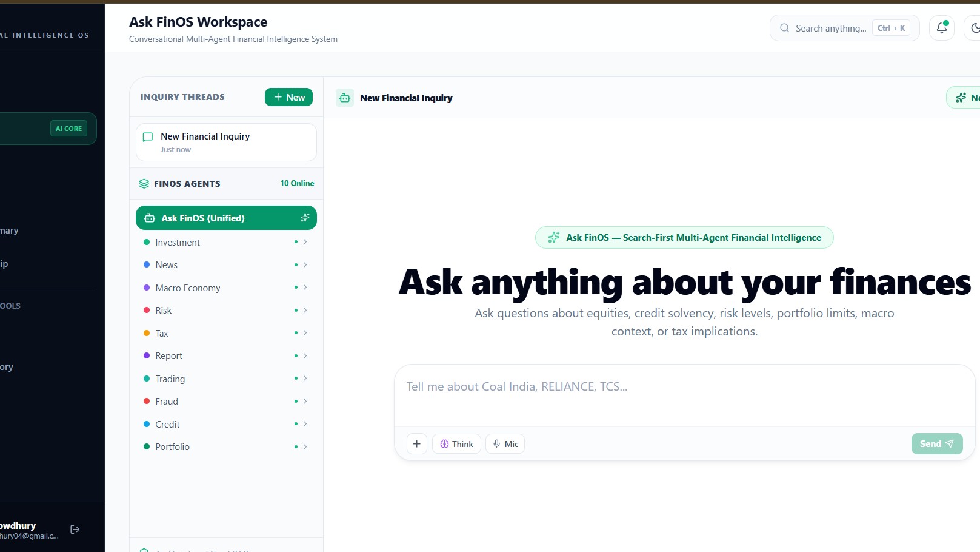This screenshot has height=552, width=980.
Task: Toggle Think mode
Action: (456, 444)
